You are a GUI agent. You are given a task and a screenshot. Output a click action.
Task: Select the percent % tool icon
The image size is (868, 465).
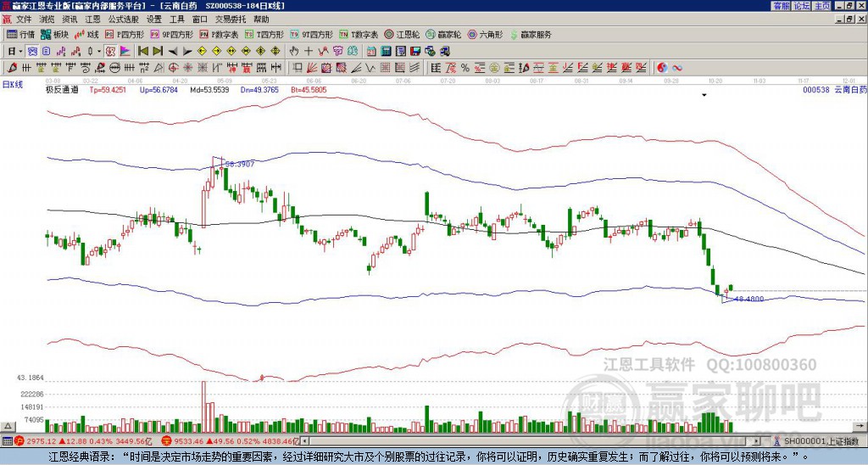click(465, 68)
